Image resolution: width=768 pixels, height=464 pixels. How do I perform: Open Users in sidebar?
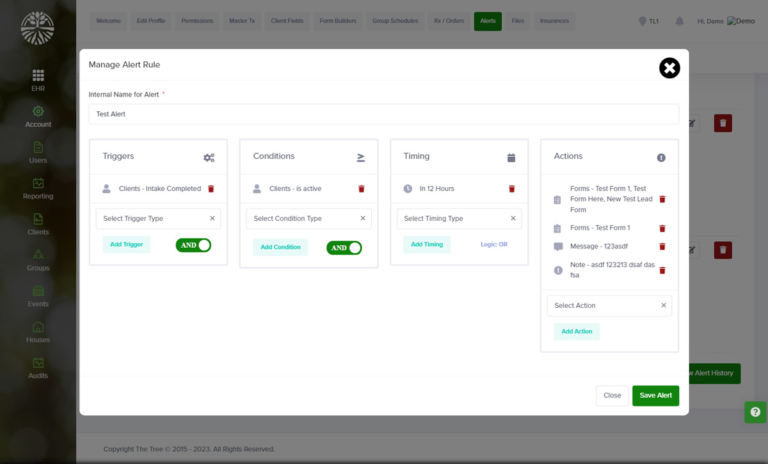(38, 152)
